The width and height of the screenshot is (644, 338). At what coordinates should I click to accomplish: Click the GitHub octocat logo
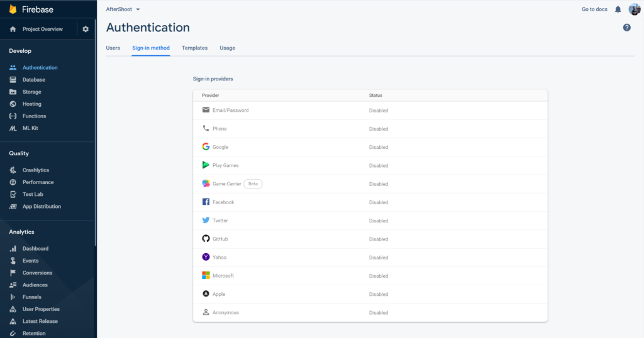(206, 239)
